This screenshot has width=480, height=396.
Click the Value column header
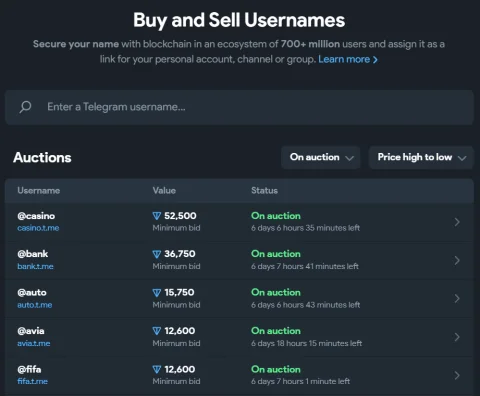tap(164, 191)
